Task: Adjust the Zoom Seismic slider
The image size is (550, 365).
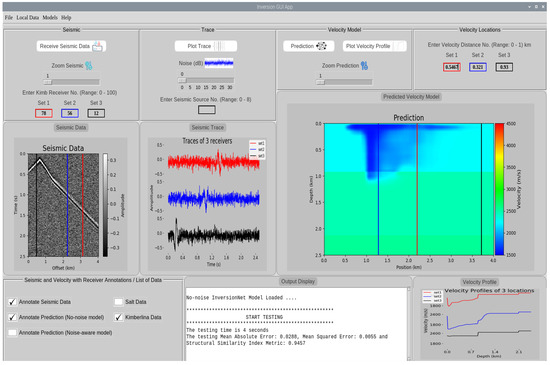Action: [x=72, y=82]
